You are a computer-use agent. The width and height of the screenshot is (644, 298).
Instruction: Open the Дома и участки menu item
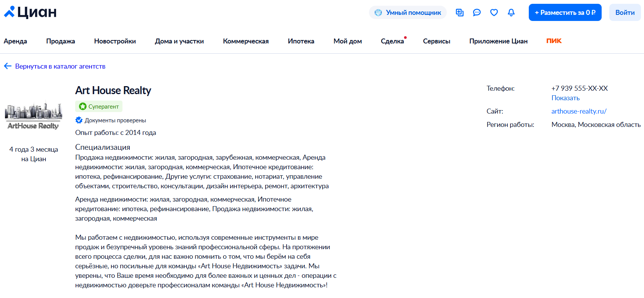tap(179, 41)
